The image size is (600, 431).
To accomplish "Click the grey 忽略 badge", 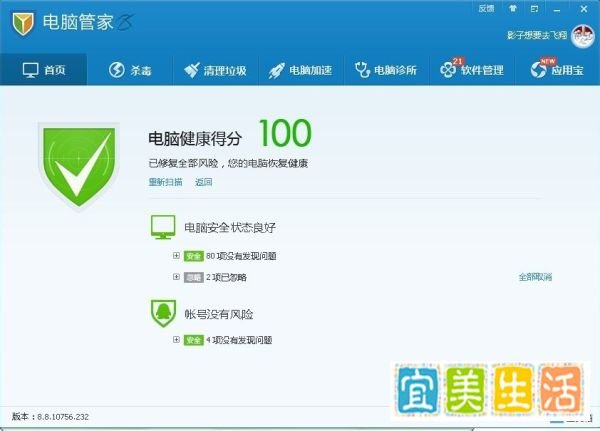I will pyautogui.click(x=194, y=277).
